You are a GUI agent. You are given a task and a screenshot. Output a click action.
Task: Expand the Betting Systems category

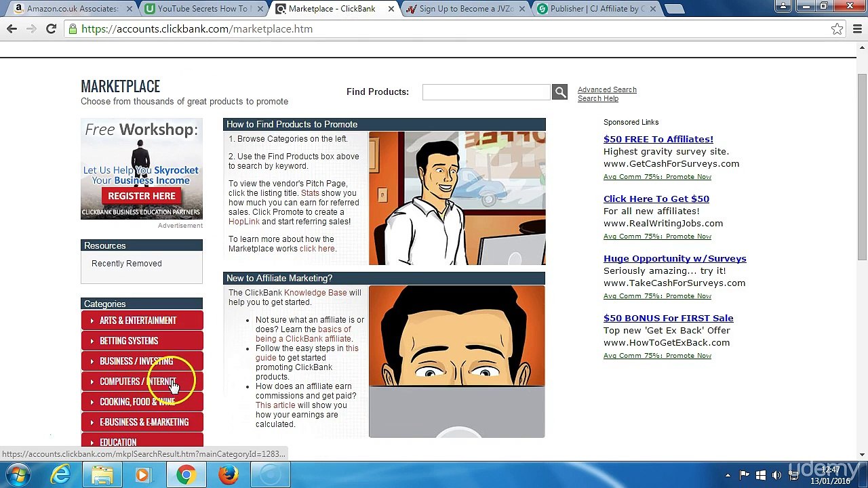pos(142,341)
